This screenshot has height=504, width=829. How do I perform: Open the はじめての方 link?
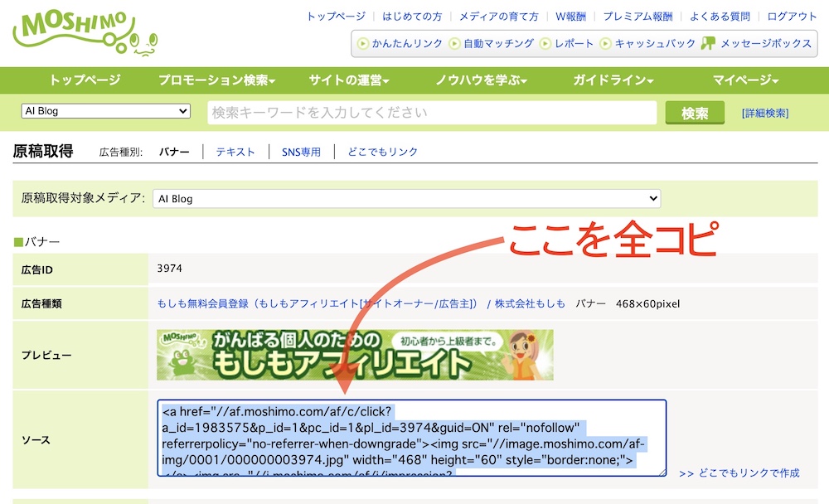[412, 17]
